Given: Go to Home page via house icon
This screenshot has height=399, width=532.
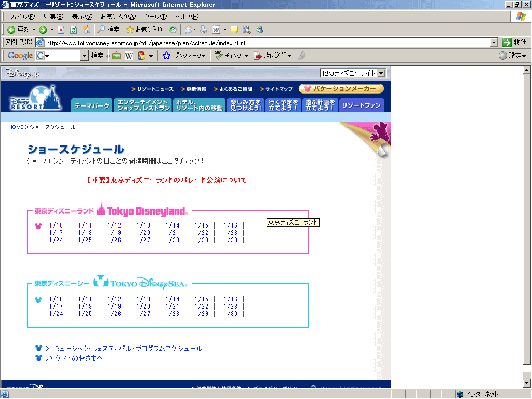Looking at the screenshot, I should point(87,30).
